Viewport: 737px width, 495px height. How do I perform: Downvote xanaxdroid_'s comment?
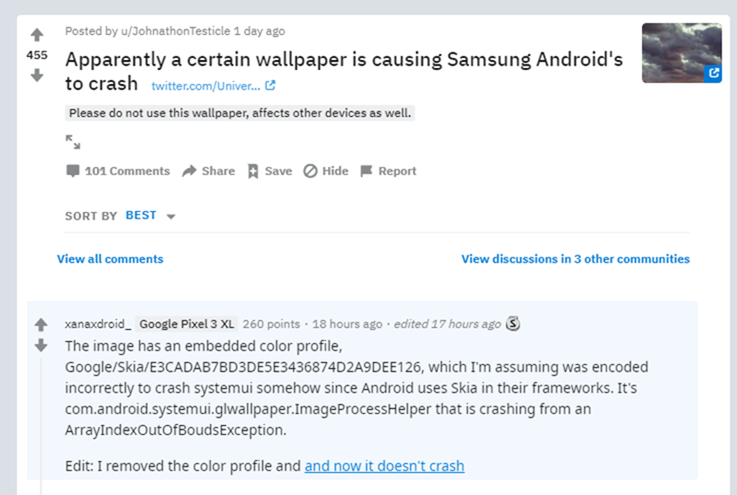pyautogui.click(x=41, y=345)
